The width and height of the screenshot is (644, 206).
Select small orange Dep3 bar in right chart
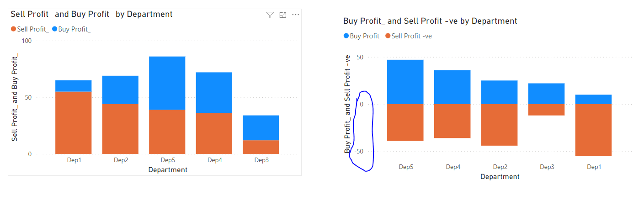pos(547,110)
